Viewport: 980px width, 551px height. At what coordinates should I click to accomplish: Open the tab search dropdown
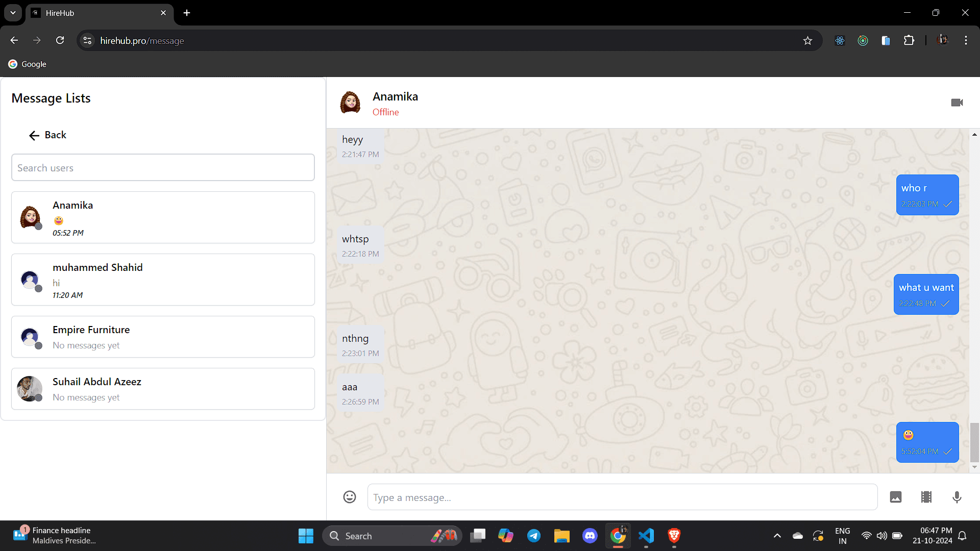[13, 13]
